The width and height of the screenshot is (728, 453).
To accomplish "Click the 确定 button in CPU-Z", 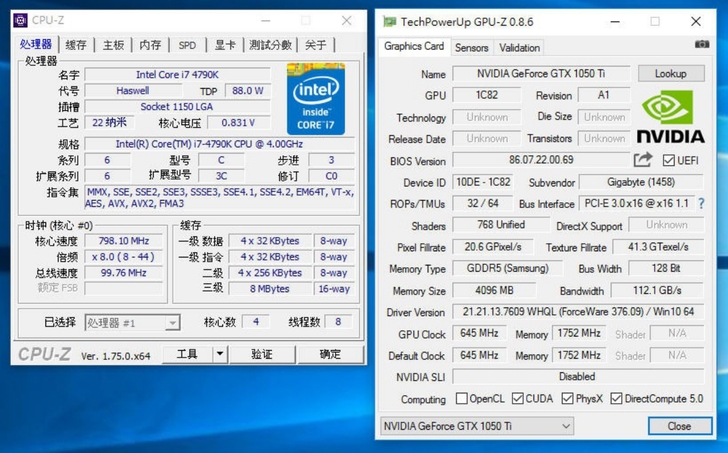I will (331, 355).
